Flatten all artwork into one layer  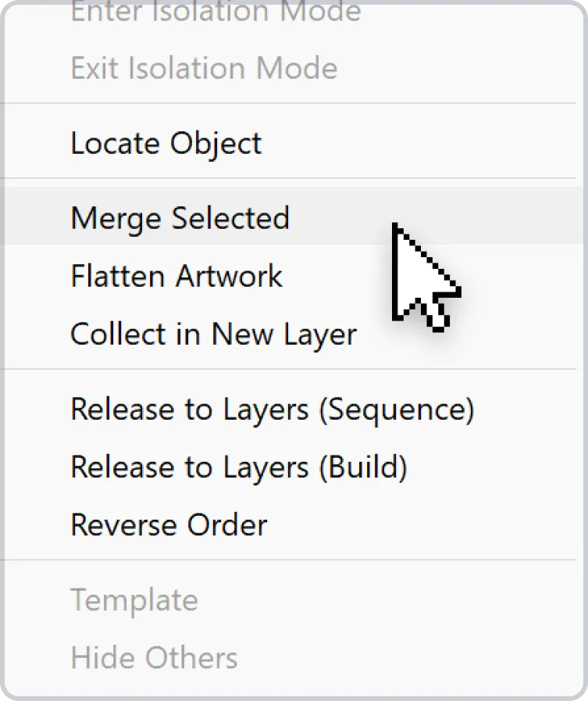(293, 275)
